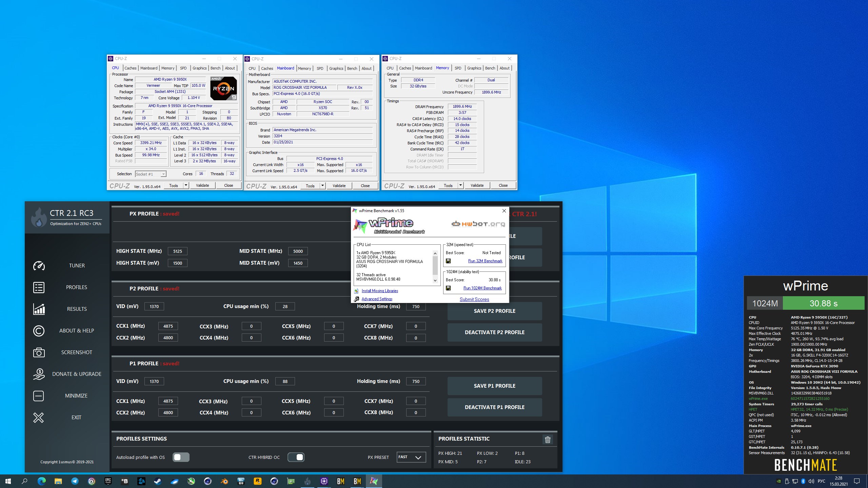Screen dimensions: 868x488
Task: Click SAVE P1 PROFILE button
Action: pyautogui.click(x=494, y=386)
